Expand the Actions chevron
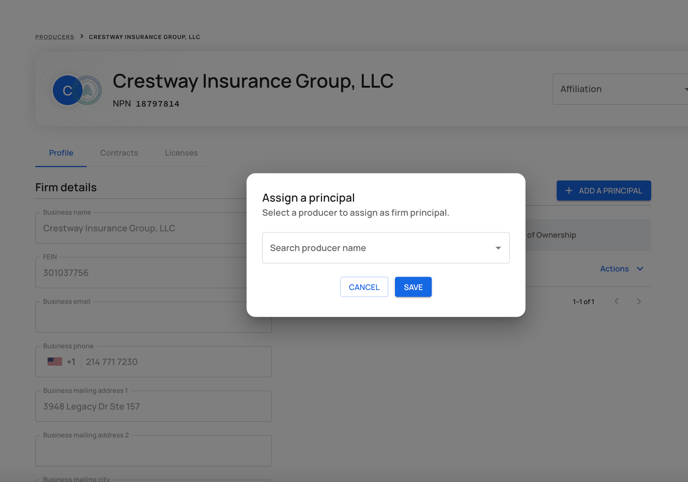The height and width of the screenshot is (482, 688). [640, 268]
